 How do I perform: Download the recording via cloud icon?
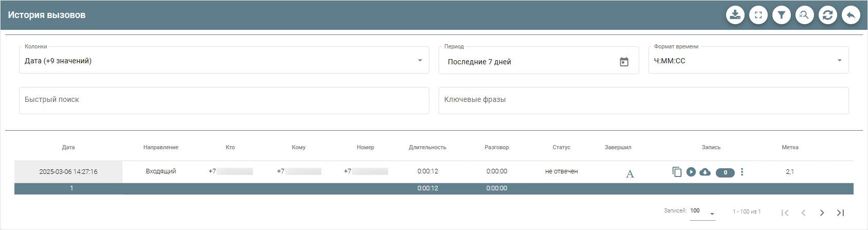(705, 172)
